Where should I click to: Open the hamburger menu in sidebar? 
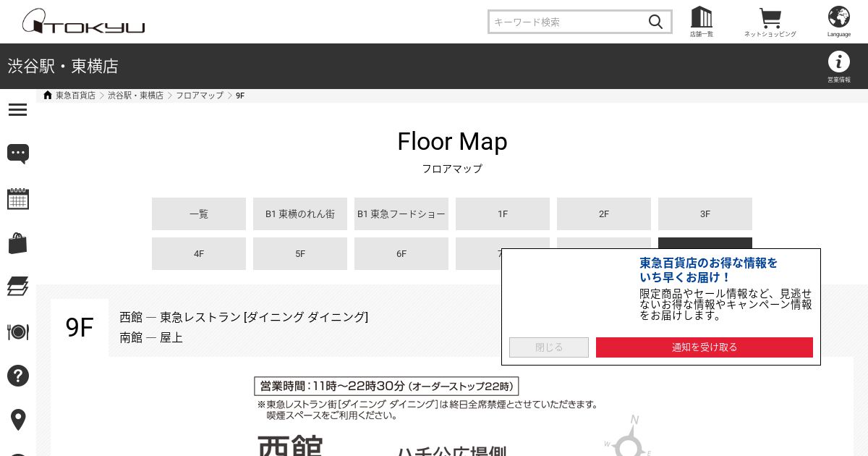18,109
